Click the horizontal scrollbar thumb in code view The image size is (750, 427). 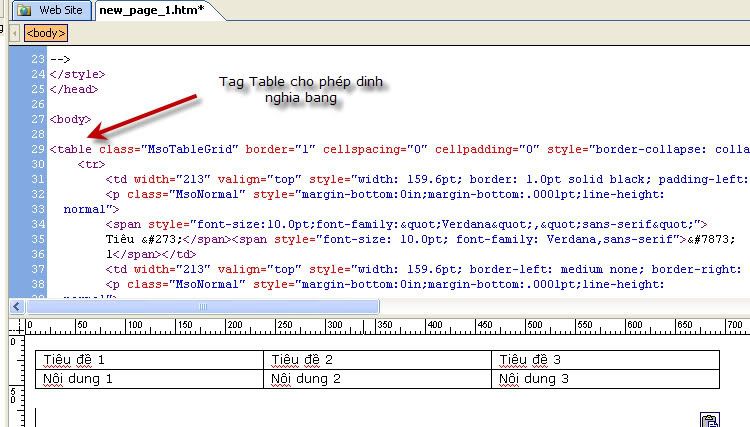(x=203, y=307)
